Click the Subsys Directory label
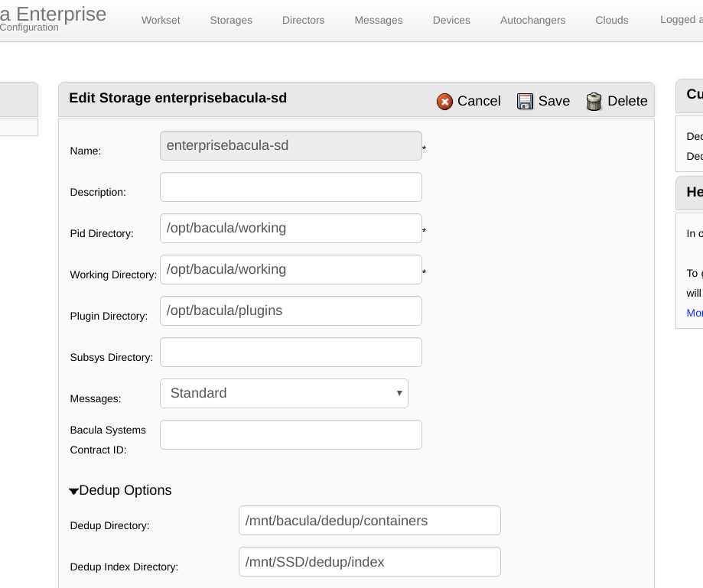Image resolution: width=703 pixels, height=588 pixels. coord(111,357)
